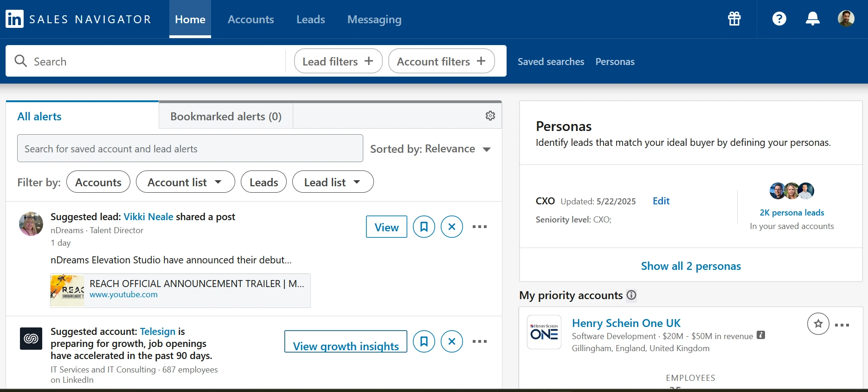Click the info icon beside My priority accounts
This screenshot has height=392, width=868.
[x=631, y=295]
